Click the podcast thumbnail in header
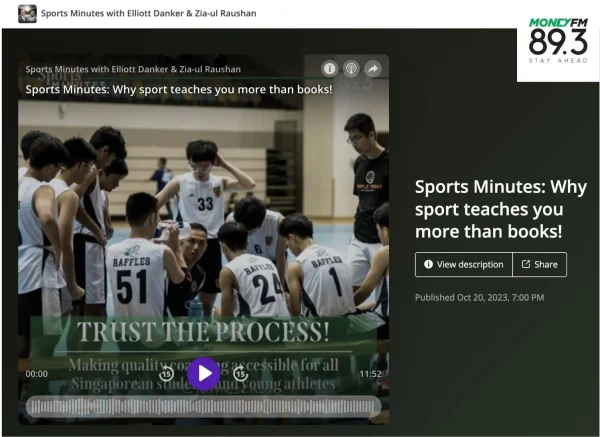600x437 pixels. [x=27, y=13]
